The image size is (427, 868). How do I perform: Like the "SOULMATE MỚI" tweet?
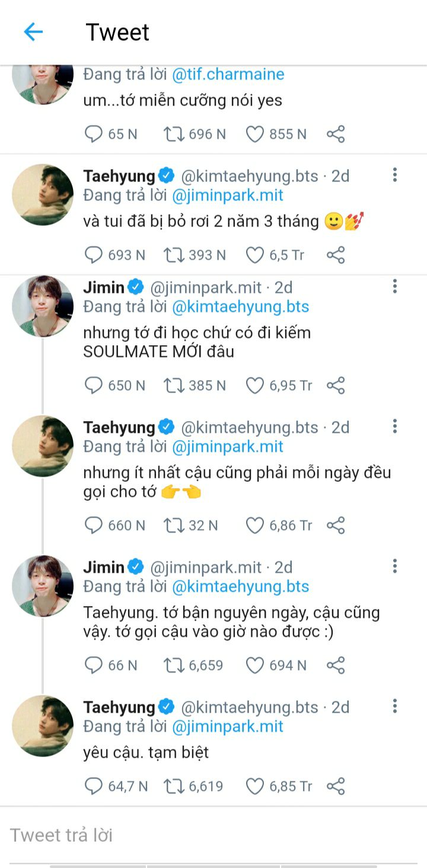point(255,385)
